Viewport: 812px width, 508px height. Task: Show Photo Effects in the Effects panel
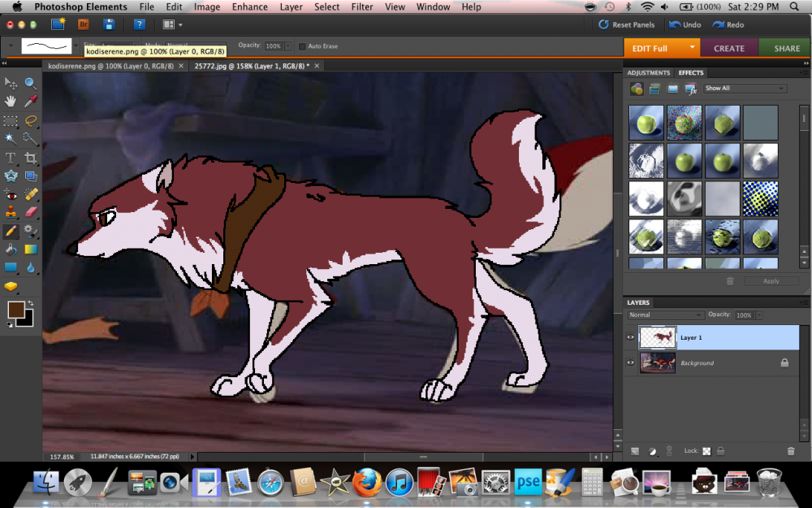click(x=672, y=89)
